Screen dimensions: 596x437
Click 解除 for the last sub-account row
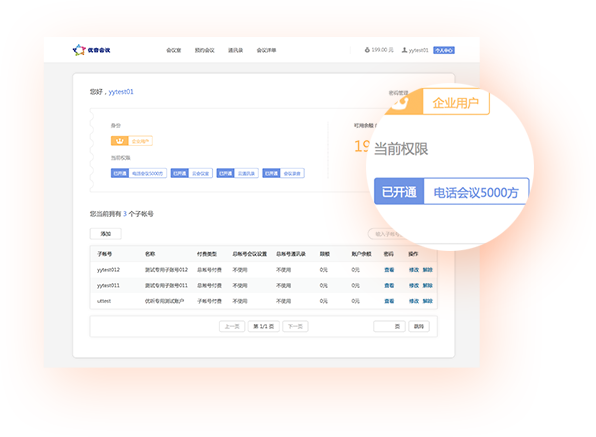428,301
